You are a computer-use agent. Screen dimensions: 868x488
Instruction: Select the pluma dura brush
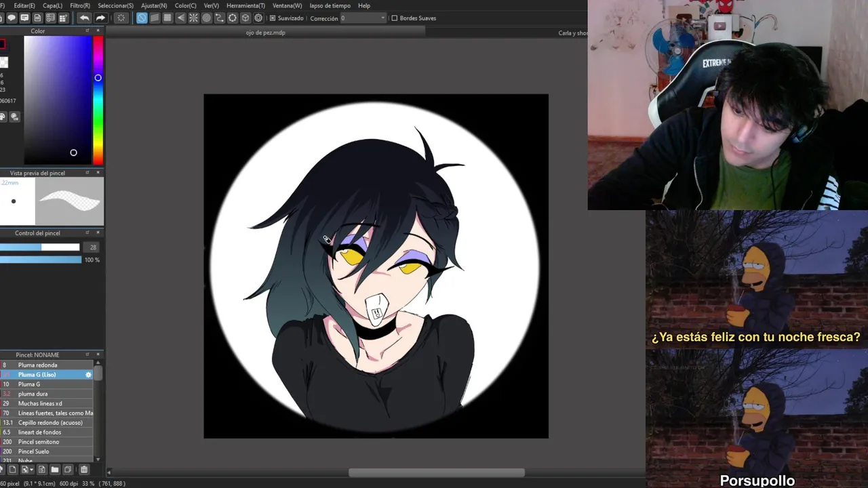point(46,394)
